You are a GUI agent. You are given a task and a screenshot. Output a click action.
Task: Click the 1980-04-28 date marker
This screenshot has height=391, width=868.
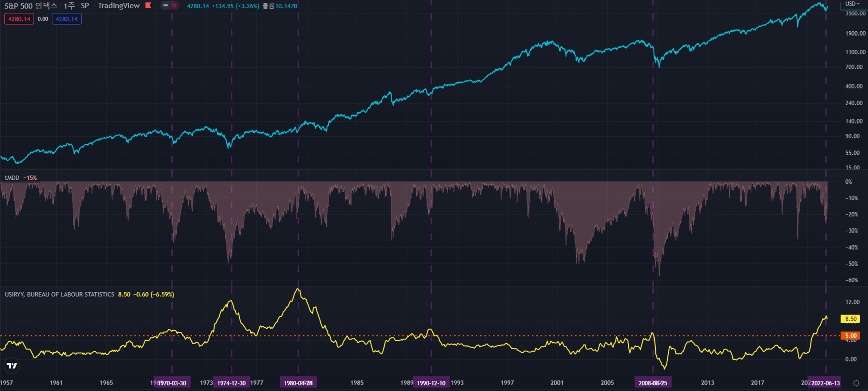pos(298,383)
